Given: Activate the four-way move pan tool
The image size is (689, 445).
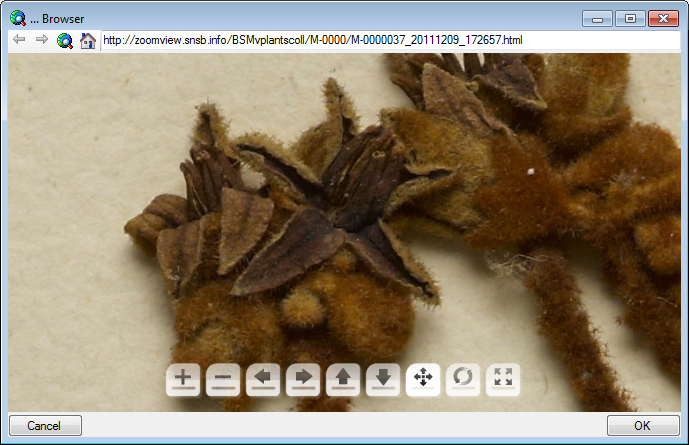Looking at the screenshot, I should pyautogui.click(x=423, y=380).
